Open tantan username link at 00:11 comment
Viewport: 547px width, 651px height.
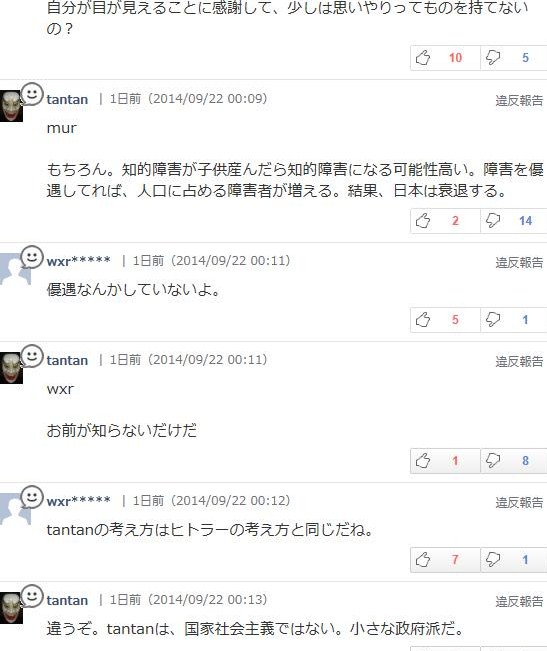click(x=67, y=360)
